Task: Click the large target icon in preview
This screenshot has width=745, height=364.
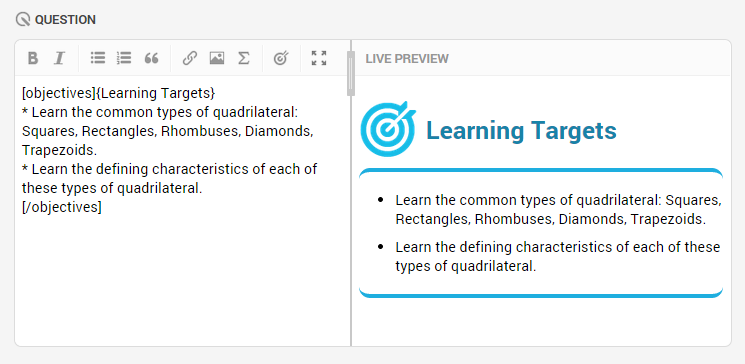Action: click(x=388, y=129)
